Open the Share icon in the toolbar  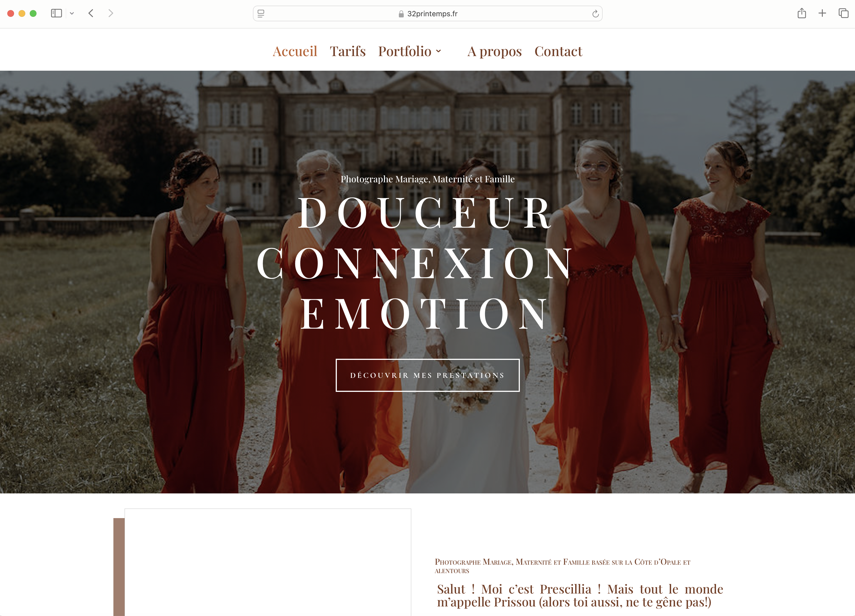pos(802,13)
